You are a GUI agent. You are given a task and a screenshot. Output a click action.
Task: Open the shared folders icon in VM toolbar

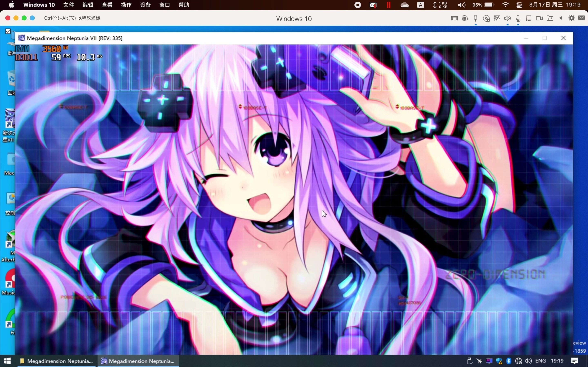tap(550, 18)
